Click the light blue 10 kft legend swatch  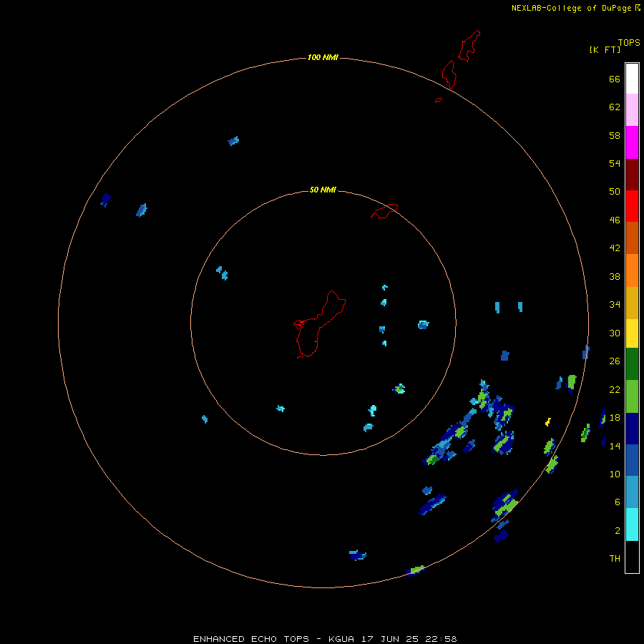[x=632, y=492]
